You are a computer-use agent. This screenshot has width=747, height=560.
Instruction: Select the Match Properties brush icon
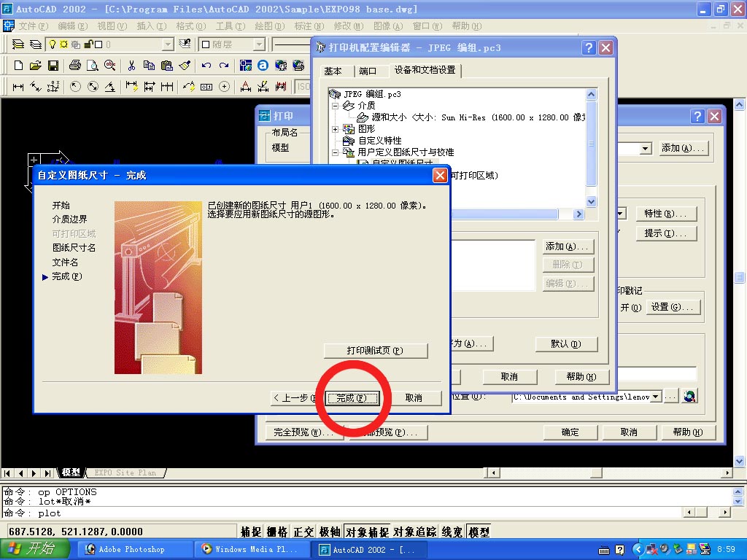185,65
